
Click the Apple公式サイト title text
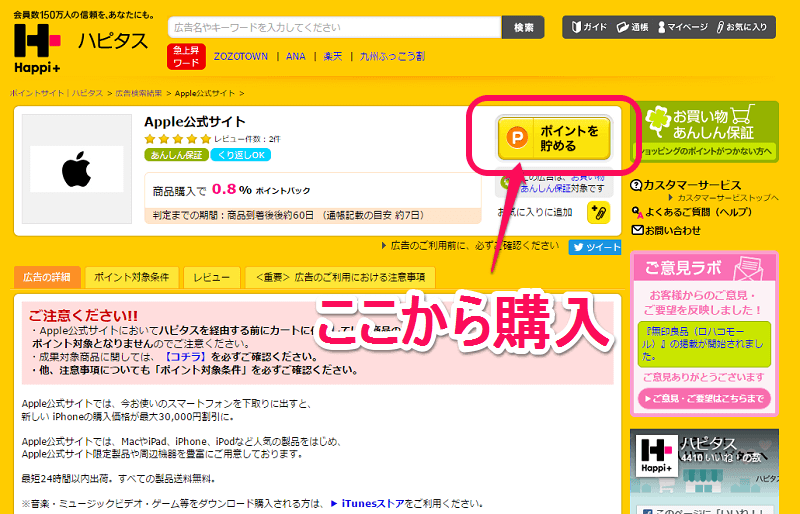point(195,122)
